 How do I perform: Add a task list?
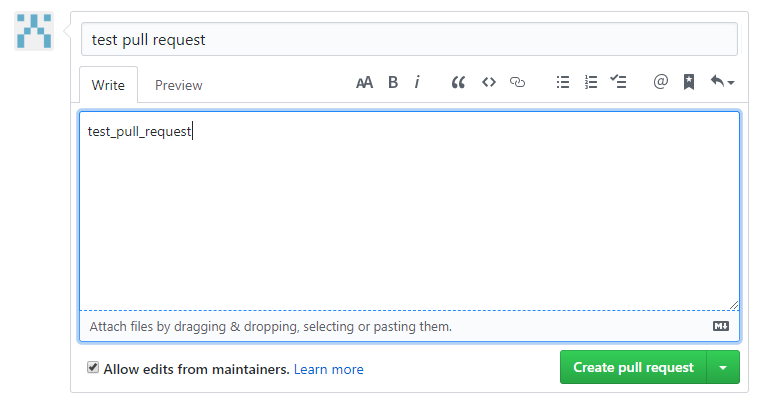[618, 81]
